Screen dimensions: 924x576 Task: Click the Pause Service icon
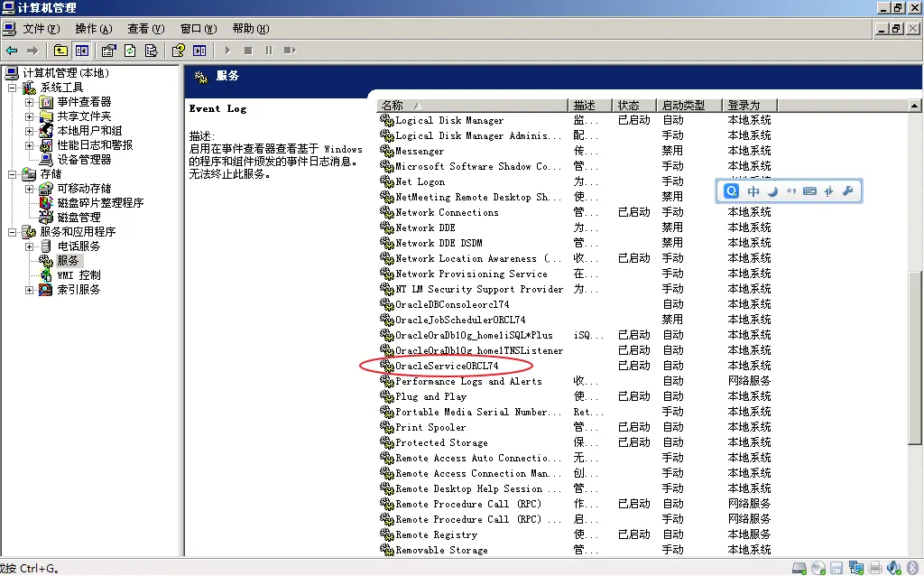pyautogui.click(x=269, y=51)
